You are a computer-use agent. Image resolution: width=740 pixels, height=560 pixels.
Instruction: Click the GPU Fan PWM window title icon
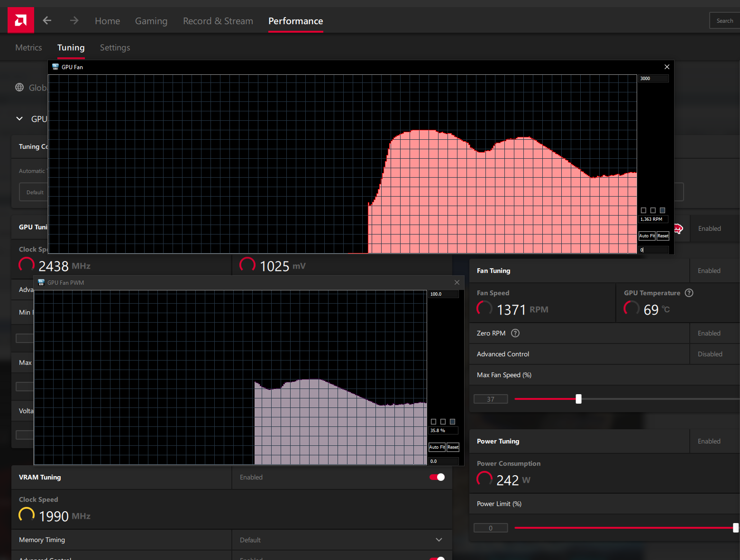tap(41, 282)
